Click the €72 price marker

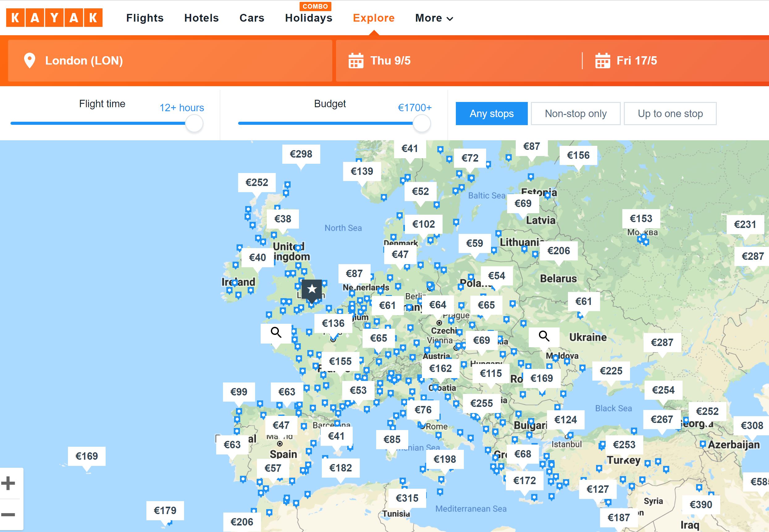click(x=470, y=158)
